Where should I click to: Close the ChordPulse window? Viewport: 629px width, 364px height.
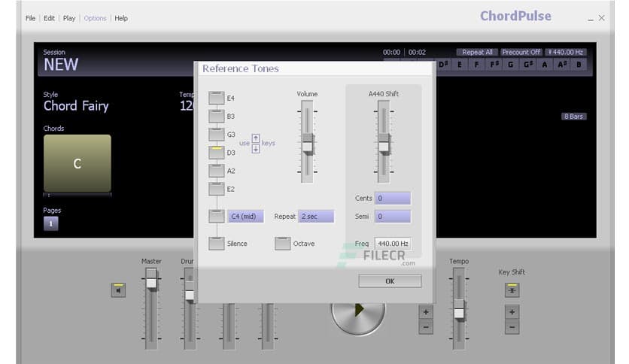(x=602, y=18)
